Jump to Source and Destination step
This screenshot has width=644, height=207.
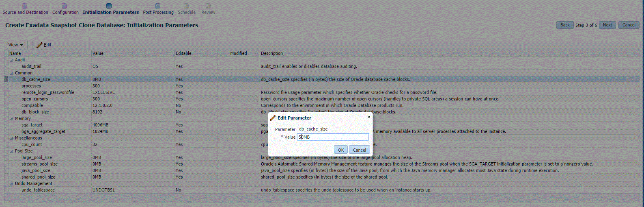25,12
